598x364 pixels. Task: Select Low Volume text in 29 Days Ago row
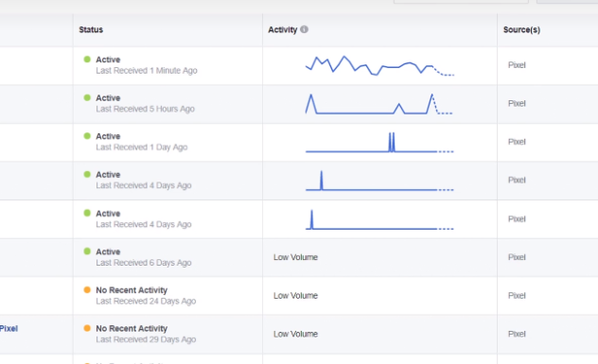pos(295,334)
